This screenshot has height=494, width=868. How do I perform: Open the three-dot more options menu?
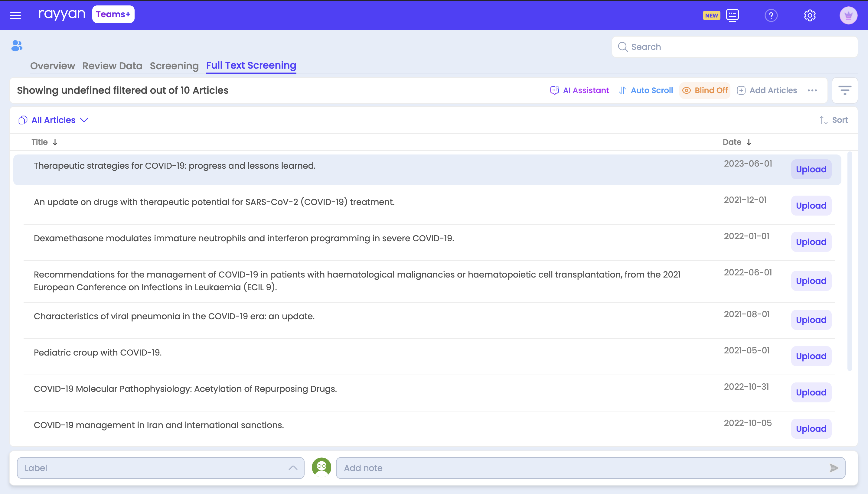[813, 90]
